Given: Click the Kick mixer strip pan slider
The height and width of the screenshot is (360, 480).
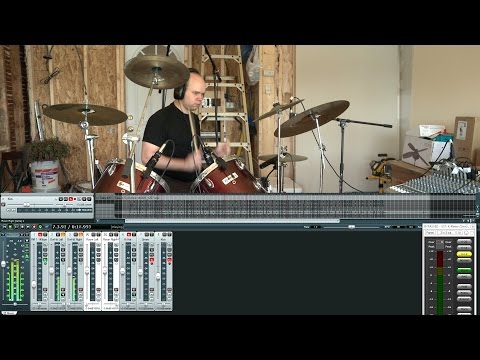Looking at the screenshot, I should click(163, 303).
